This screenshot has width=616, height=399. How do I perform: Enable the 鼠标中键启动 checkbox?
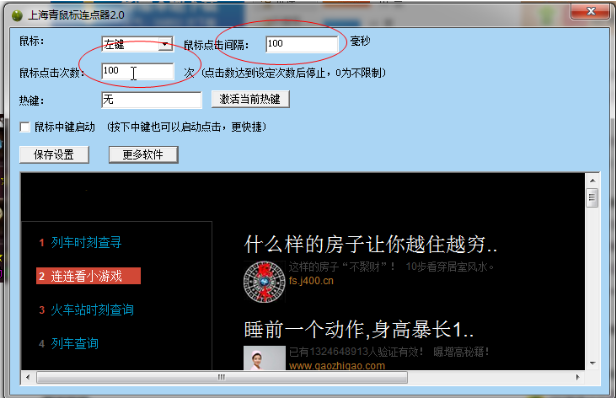click(x=25, y=127)
